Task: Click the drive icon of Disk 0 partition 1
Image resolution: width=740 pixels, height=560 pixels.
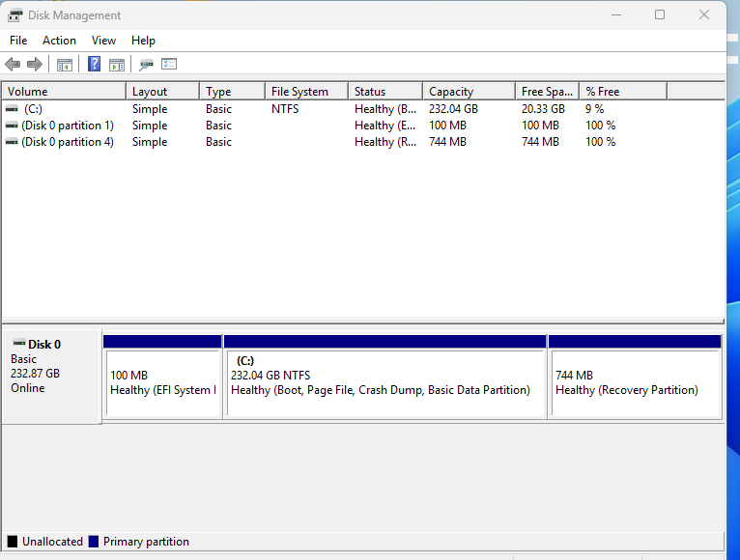Action: pos(12,126)
